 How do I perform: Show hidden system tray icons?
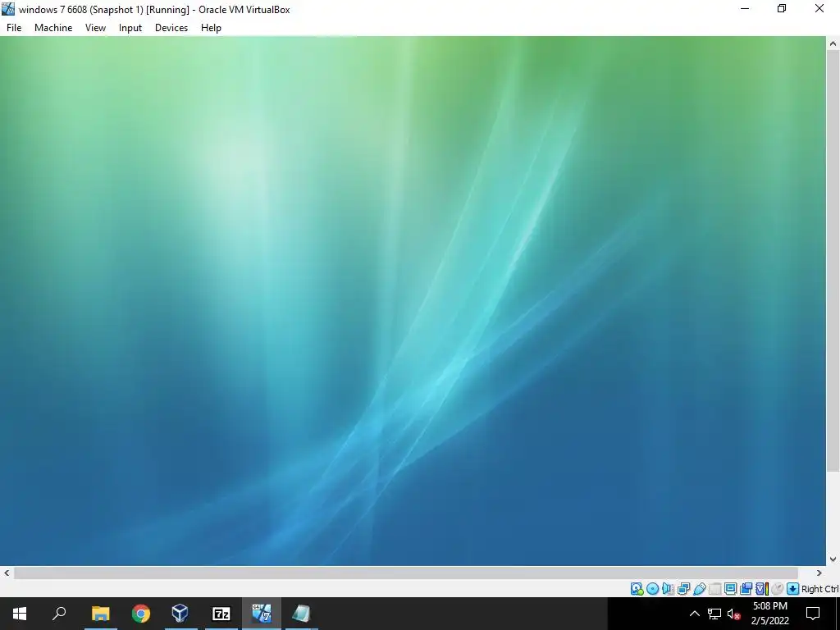pyautogui.click(x=694, y=614)
